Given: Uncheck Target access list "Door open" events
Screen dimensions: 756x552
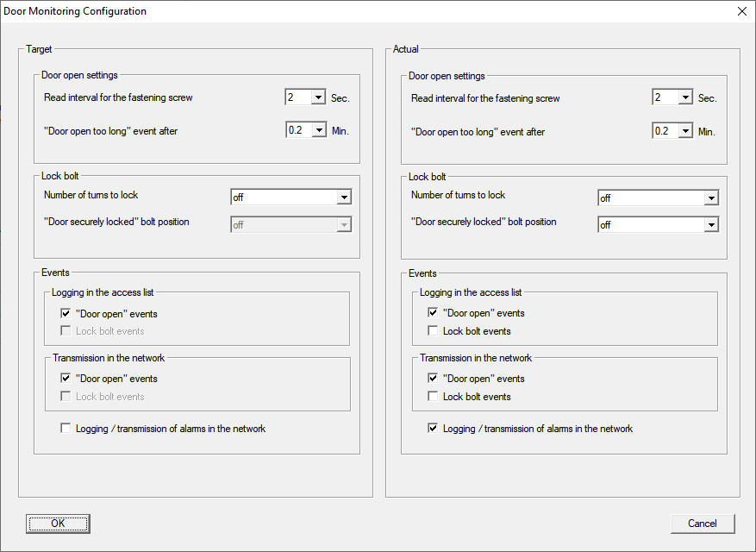Looking at the screenshot, I should [66, 314].
